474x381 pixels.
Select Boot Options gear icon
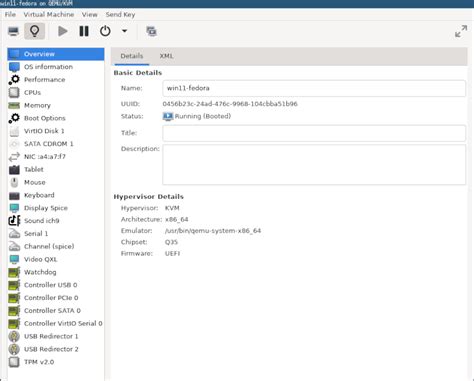[x=14, y=118]
